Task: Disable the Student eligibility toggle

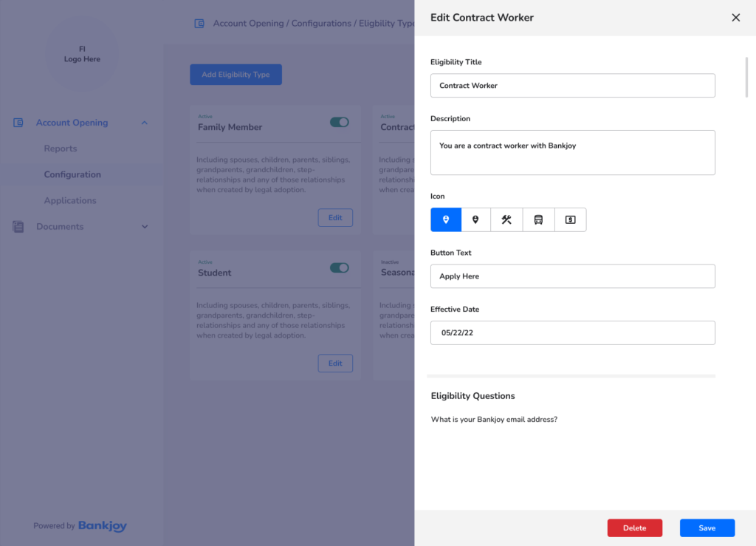Action: click(339, 267)
